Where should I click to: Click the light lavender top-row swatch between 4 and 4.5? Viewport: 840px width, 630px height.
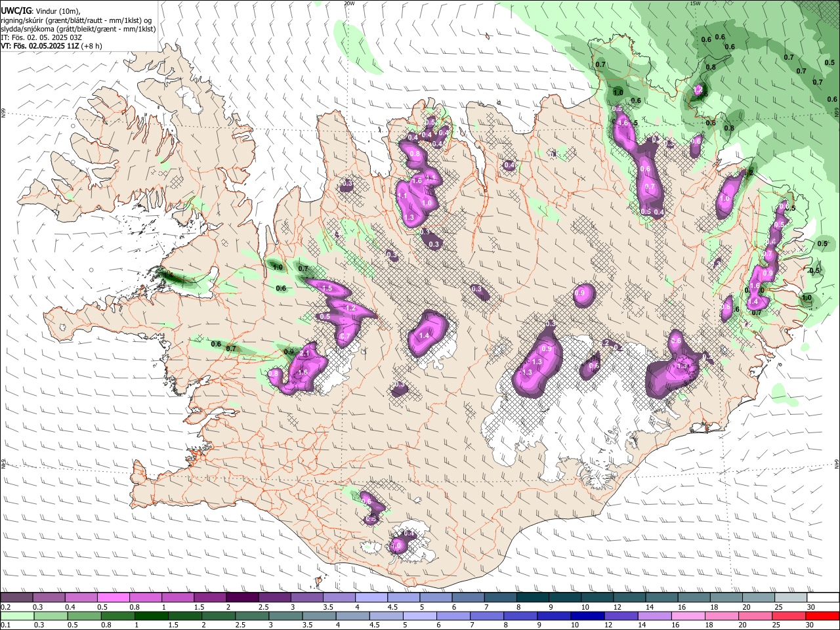click(x=371, y=598)
